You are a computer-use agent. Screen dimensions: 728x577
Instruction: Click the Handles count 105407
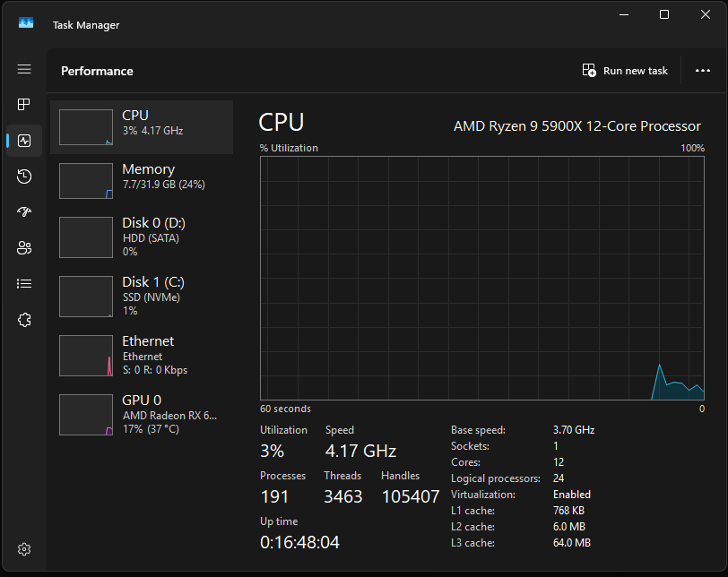tap(411, 496)
